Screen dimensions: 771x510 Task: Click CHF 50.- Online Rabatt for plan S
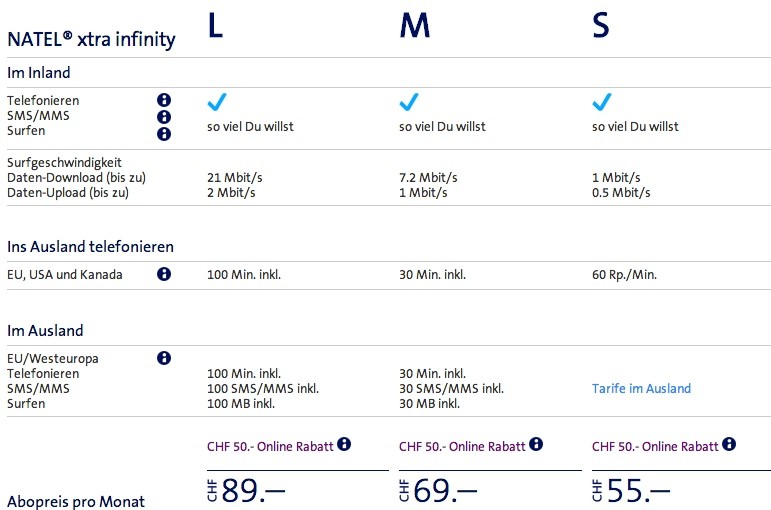[655, 446]
